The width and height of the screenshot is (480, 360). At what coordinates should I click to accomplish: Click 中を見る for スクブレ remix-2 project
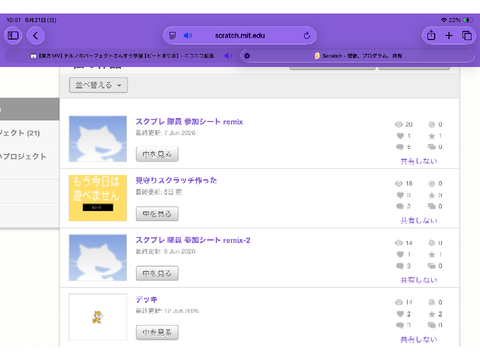[x=157, y=273]
